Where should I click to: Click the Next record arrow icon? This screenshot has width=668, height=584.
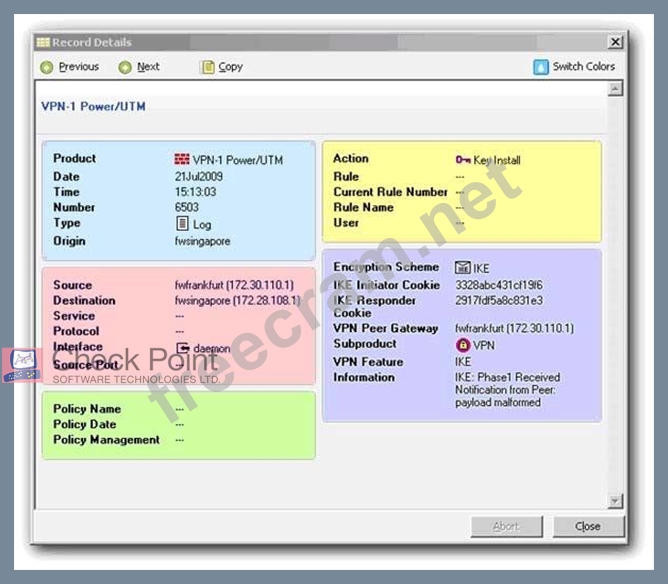click(125, 67)
